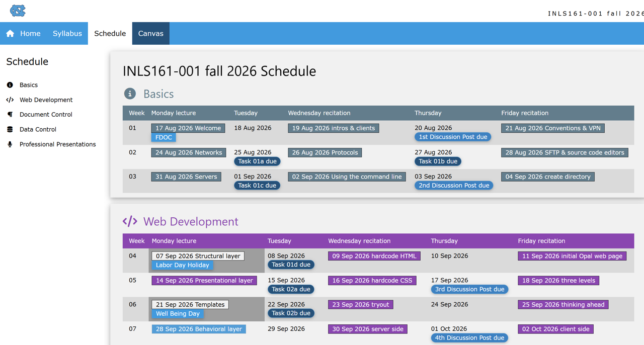This screenshot has height=345, width=644.
Task: Click the Professional Presentations microphone icon
Action: (x=10, y=144)
